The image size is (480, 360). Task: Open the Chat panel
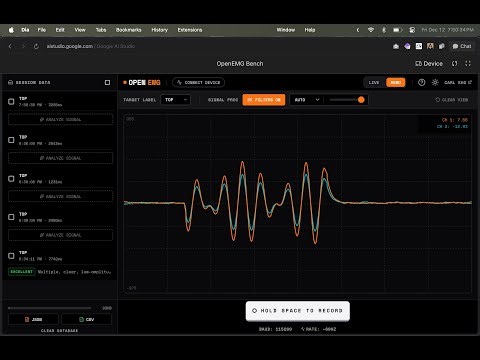(462, 46)
